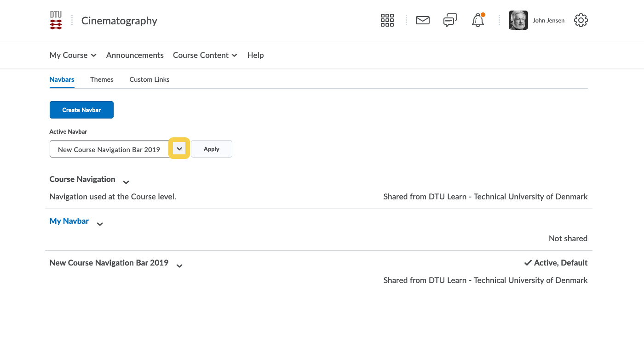Click the Apply button

[x=211, y=149]
